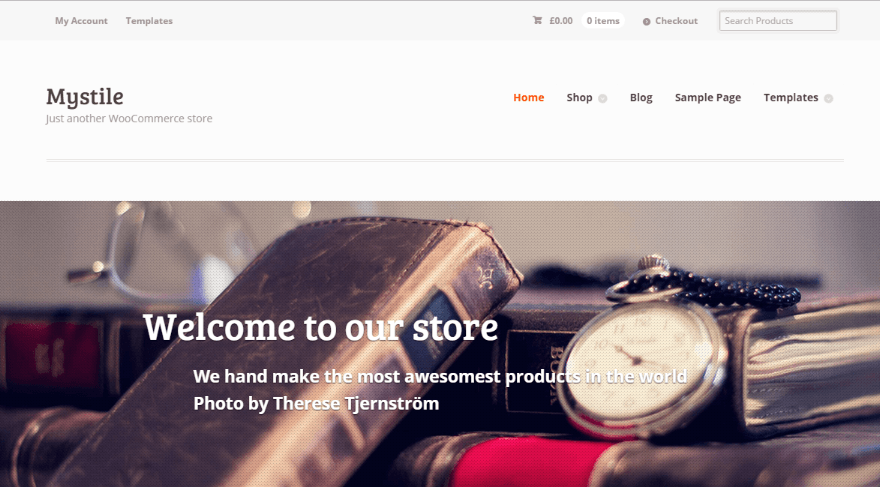Open the Shop menu item
The image size is (880, 487).
click(x=579, y=98)
